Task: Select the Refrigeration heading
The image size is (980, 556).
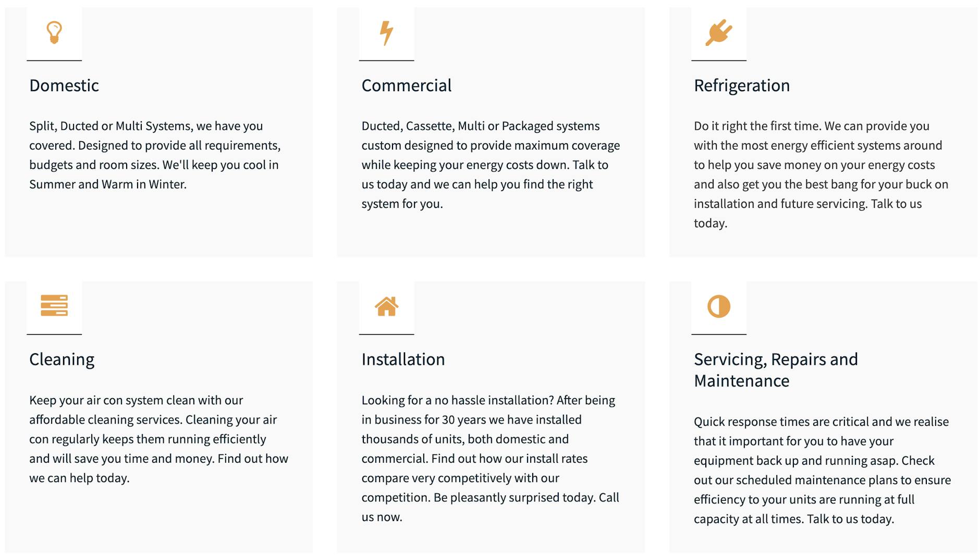Action: (x=742, y=85)
